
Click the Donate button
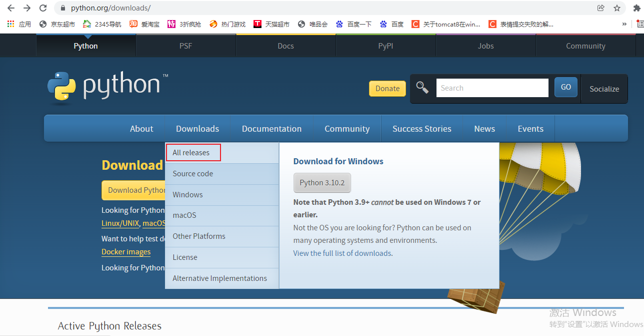387,88
